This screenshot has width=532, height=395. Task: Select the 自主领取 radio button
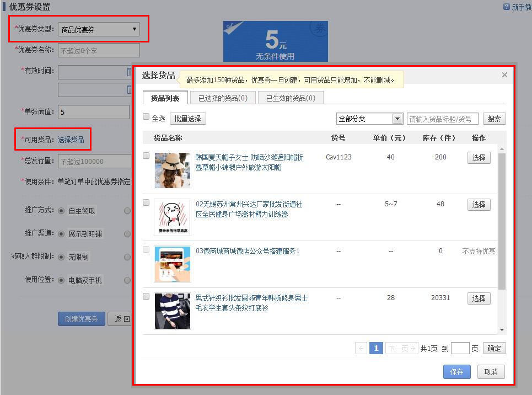61,211
